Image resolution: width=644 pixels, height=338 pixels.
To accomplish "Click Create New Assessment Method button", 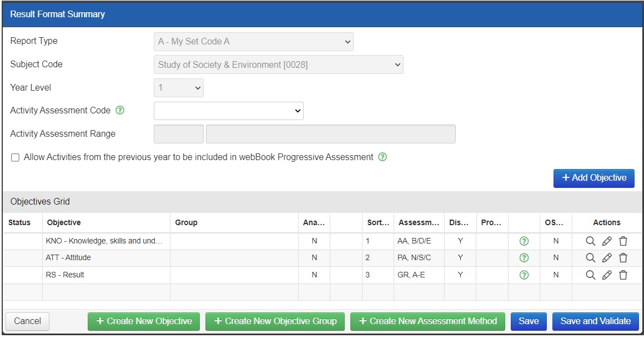I will tap(427, 321).
